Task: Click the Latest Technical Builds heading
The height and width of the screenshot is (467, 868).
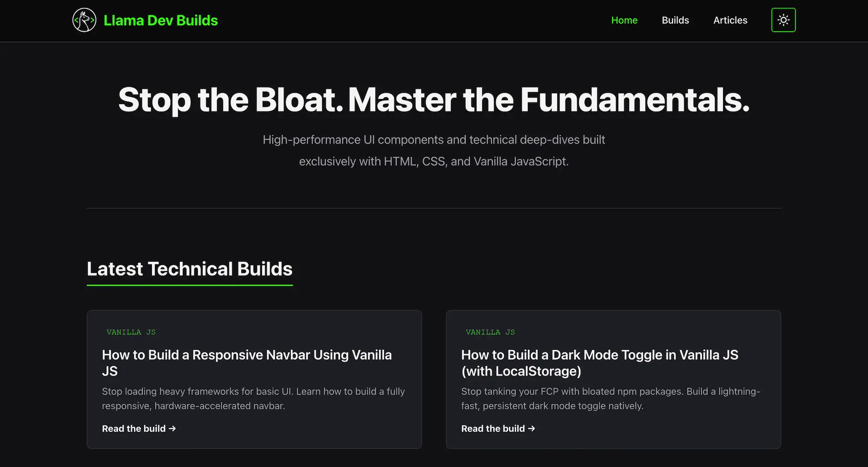Action: coord(190,269)
